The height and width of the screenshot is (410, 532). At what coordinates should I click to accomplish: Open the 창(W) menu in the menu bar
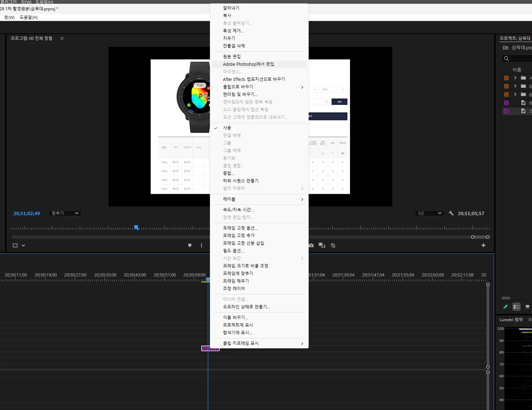[x=9, y=17]
